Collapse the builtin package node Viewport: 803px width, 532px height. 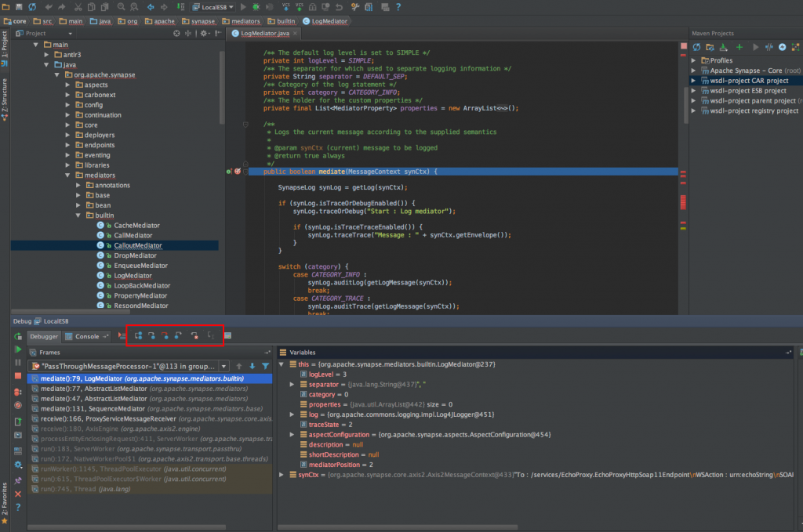(x=78, y=215)
